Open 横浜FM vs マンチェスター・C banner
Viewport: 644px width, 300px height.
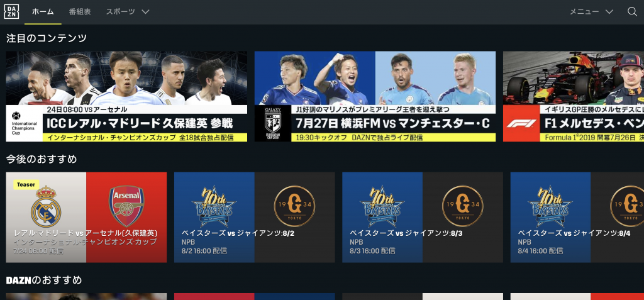[x=375, y=97]
